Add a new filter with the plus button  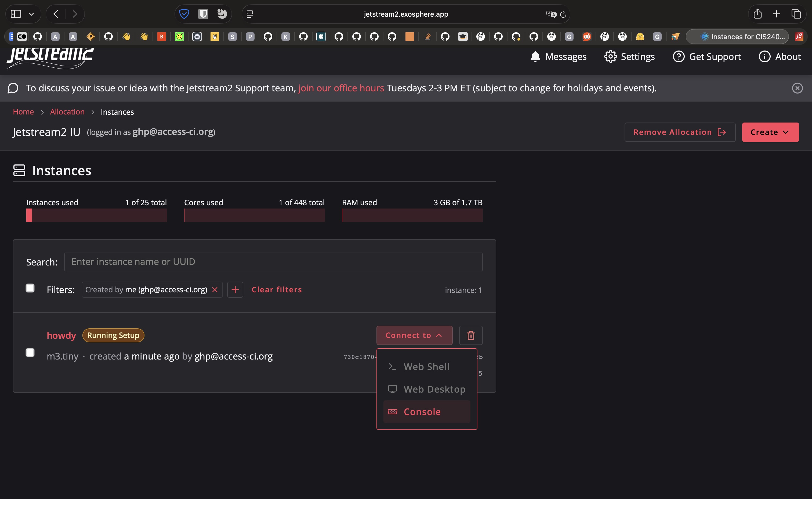[235, 290]
